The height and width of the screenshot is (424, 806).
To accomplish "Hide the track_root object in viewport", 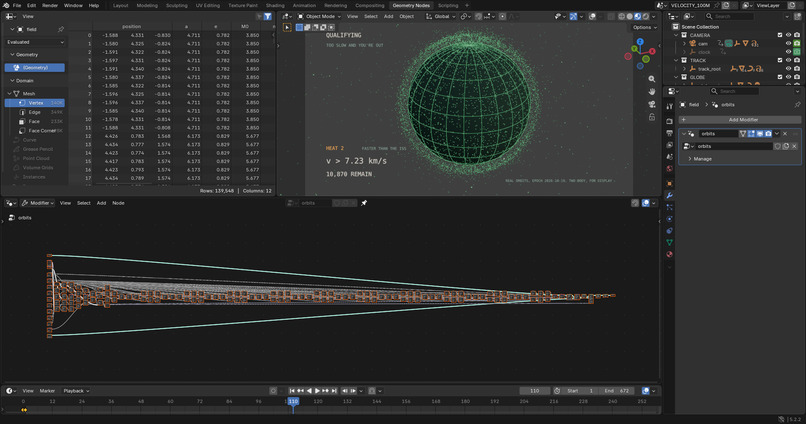I will (788, 69).
